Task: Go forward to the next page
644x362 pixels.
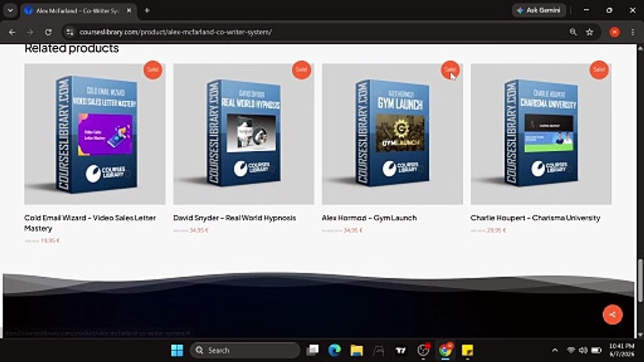Action: click(x=30, y=32)
